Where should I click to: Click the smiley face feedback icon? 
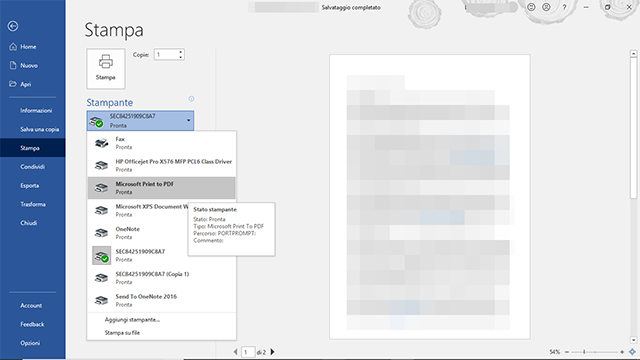(x=531, y=7)
